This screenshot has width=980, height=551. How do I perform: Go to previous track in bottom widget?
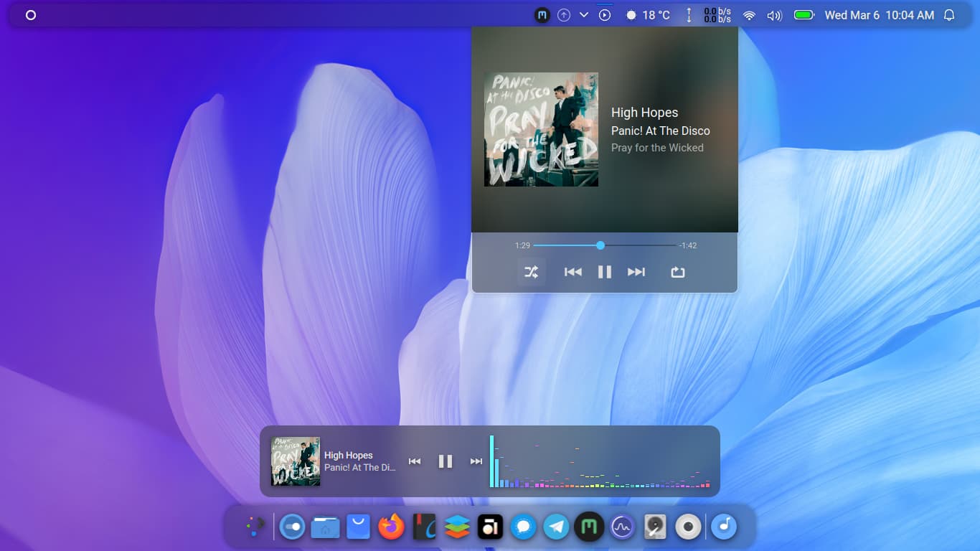pyautogui.click(x=415, y=461)
